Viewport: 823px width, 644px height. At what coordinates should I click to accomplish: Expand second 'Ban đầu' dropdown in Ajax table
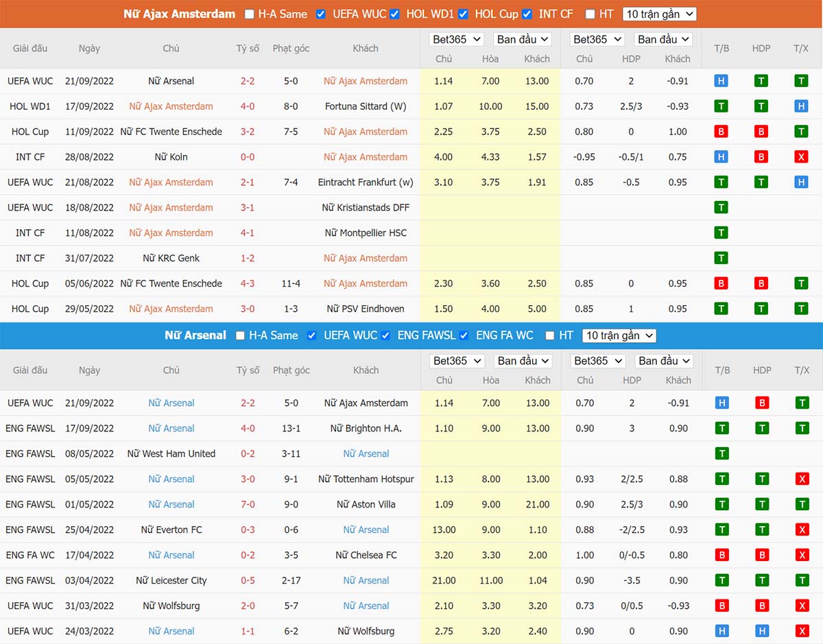[662, 39]
